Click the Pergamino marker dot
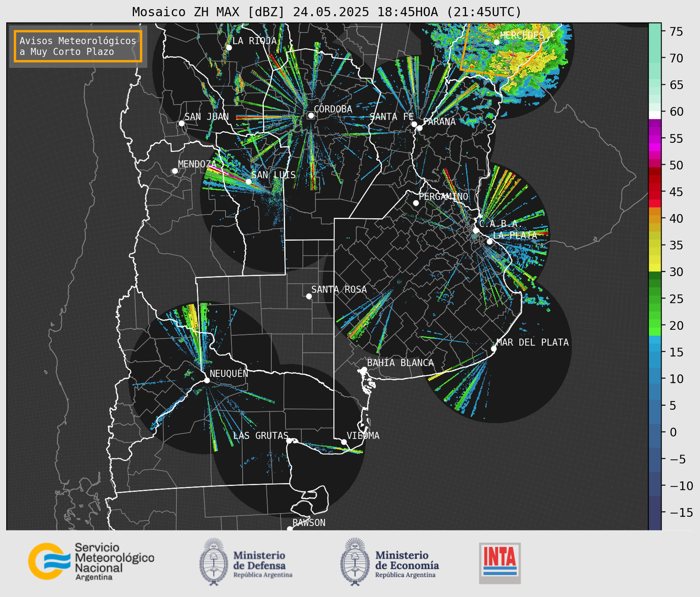Viewport: 700px width, 597px height. click(x=416, y=203)
